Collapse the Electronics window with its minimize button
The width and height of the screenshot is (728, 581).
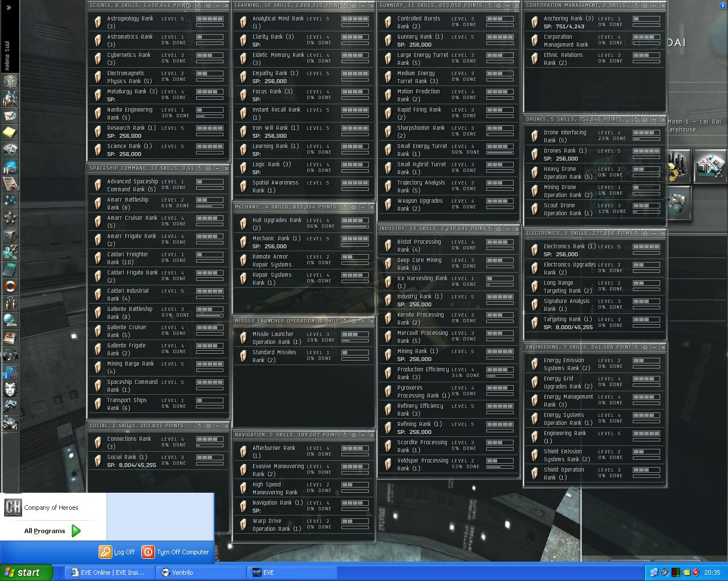654,233
